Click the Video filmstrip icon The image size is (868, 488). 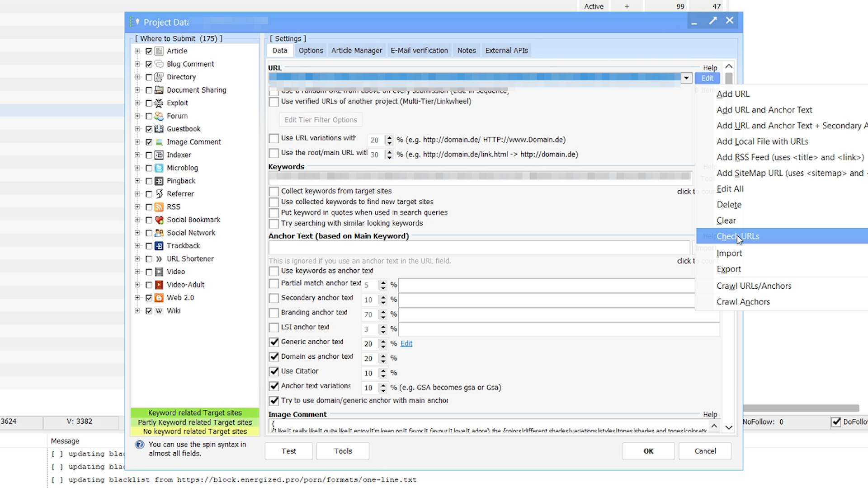[x=159, y=272]
